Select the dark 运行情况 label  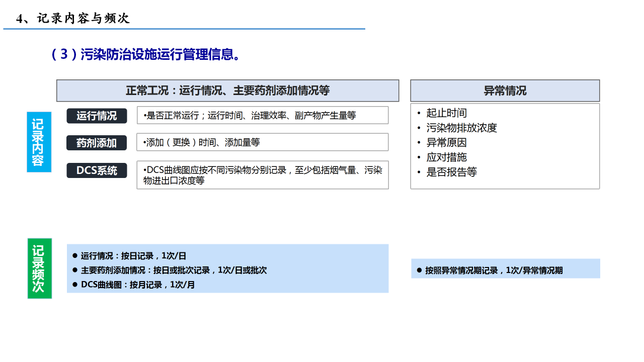coord(97,116)
